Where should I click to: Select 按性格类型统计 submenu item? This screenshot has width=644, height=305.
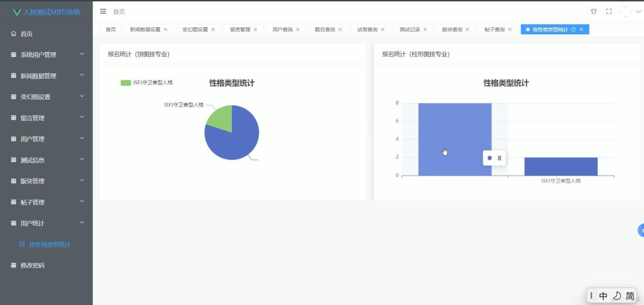[46, 244]
